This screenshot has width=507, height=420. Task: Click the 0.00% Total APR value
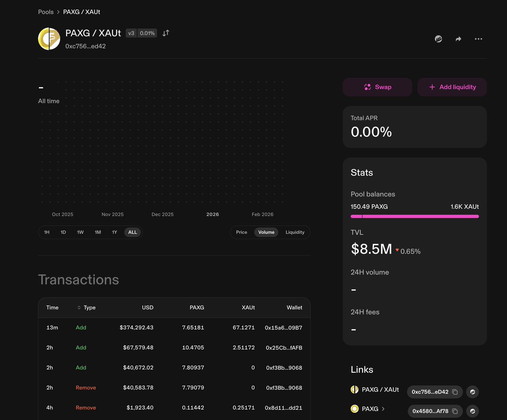click(371, 132)
